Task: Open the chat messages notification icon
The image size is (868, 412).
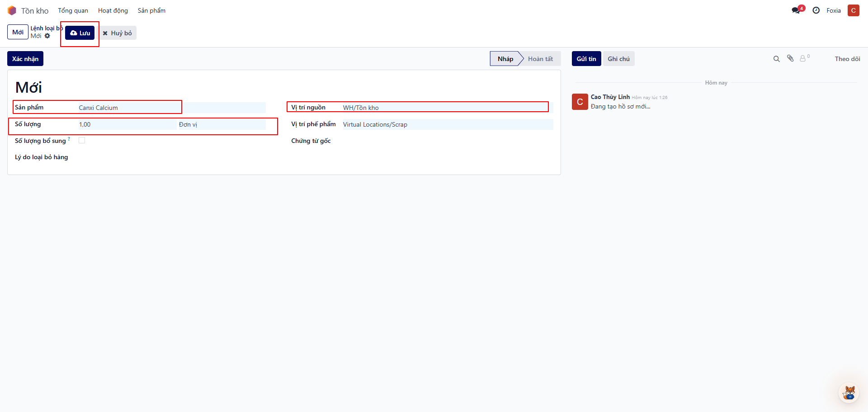Action: [x=796, y=10]
